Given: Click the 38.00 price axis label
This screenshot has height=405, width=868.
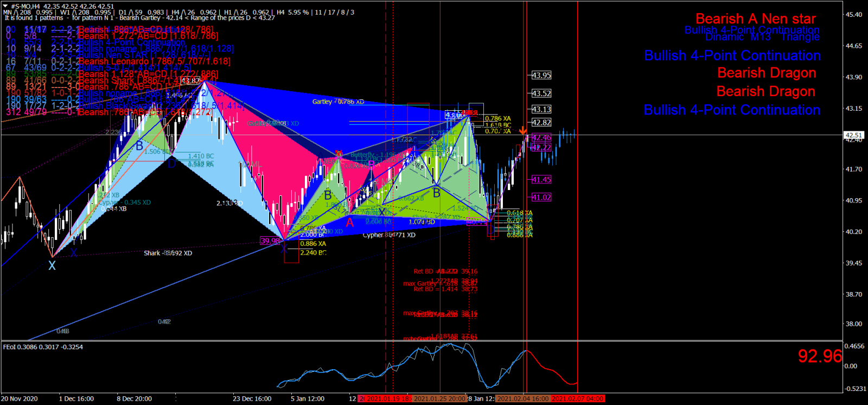Looking at the screenshot, I should click(853, 324).
